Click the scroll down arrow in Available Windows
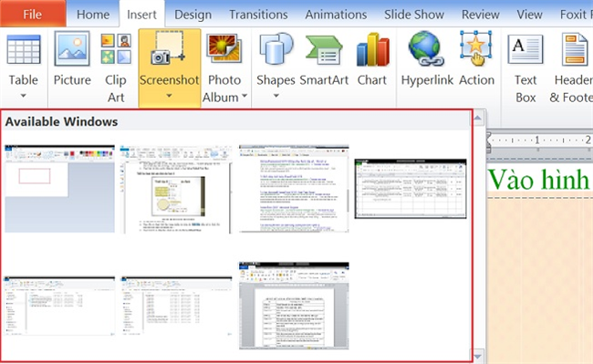 point(478,356)
